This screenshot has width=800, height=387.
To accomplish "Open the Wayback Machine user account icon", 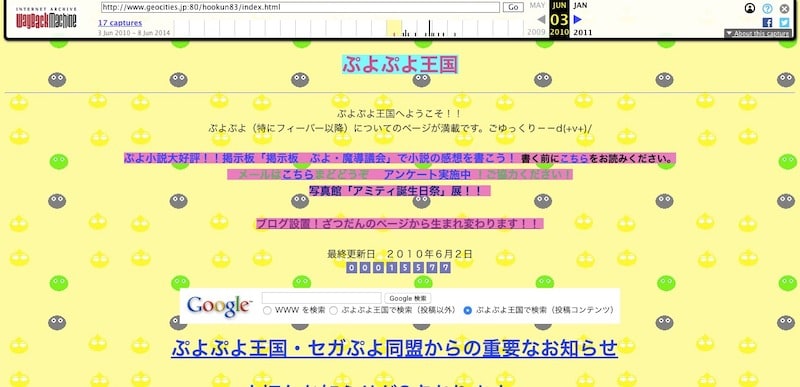I will pyautogui.click(x=749, y=8).
